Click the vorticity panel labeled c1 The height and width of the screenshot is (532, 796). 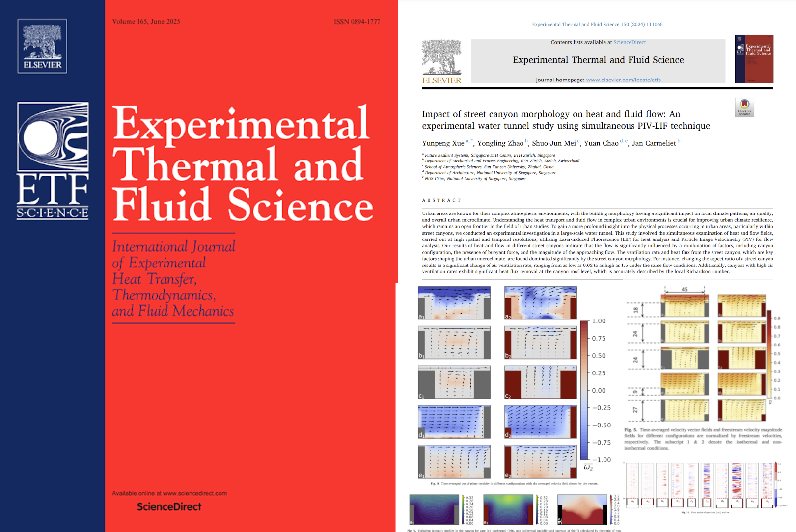click(x=454, y=382)
